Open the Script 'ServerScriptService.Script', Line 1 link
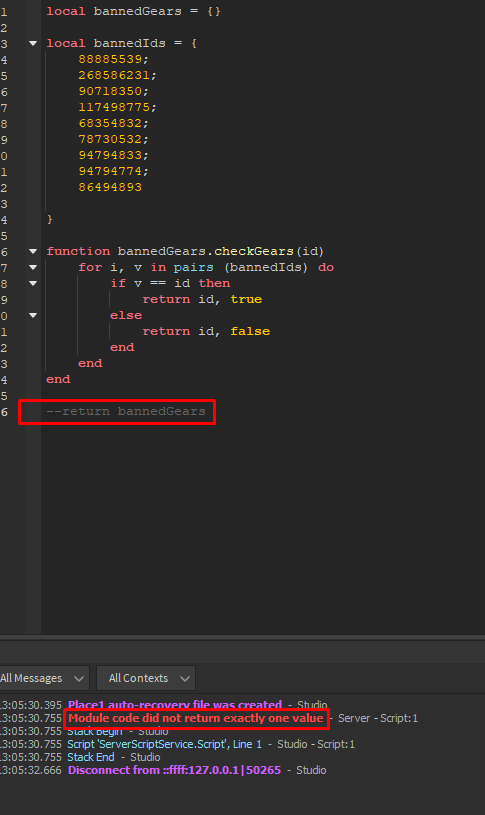Image resolution: width=485 pixels, height=815 pixels. (x=165, y=744)
